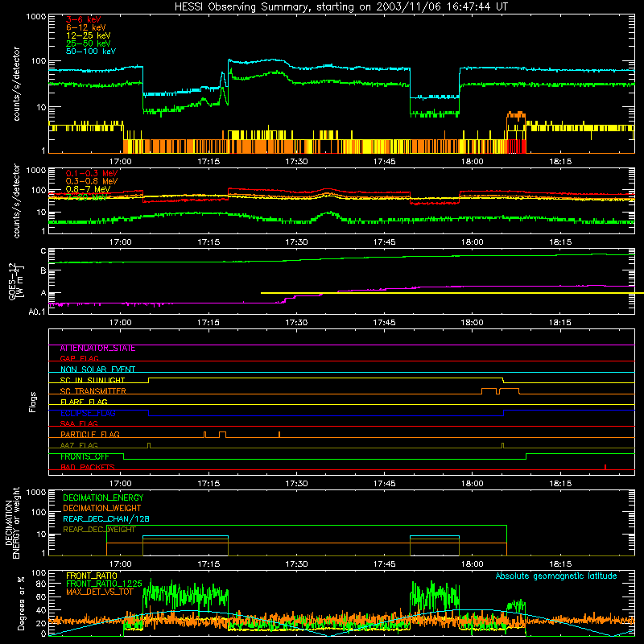This screenshot has width=644, height=644.
Task: Select the orange 6-12 keV legend label
Action: pyautogui.click(x=86, y=27)
